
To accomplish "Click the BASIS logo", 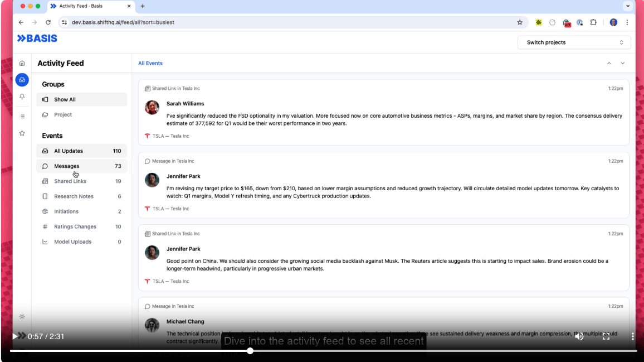I will (37, 38).
